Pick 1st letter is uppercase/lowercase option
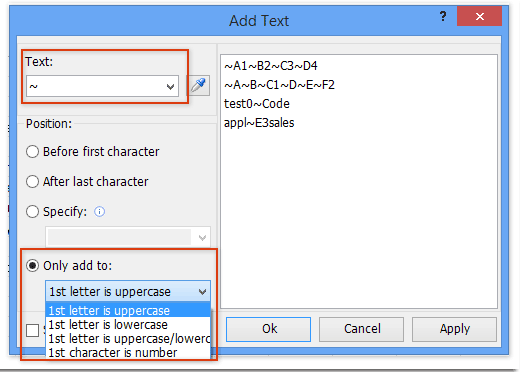522x372 pixels. (128, 338)
